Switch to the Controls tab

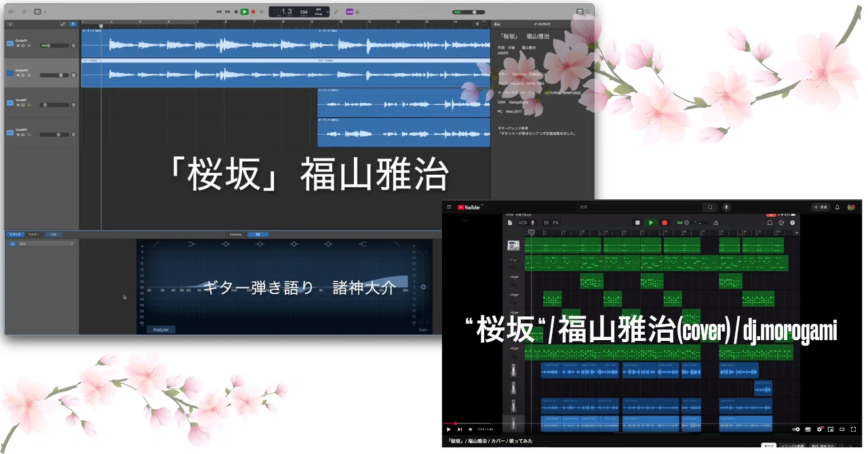[235, 234]
